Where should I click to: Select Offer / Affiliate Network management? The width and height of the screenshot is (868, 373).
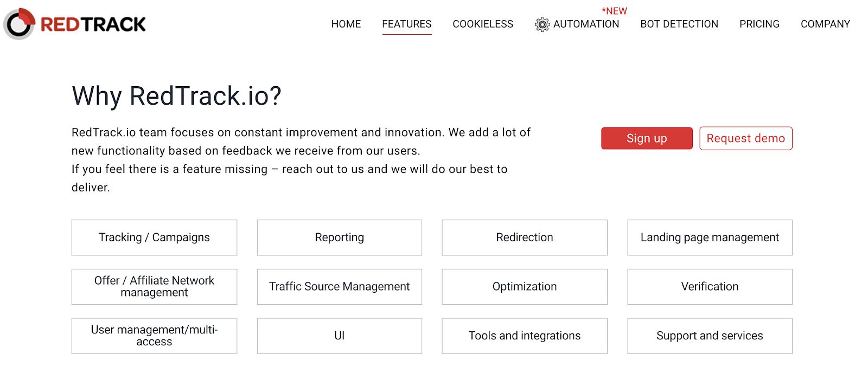pos(154,287)
